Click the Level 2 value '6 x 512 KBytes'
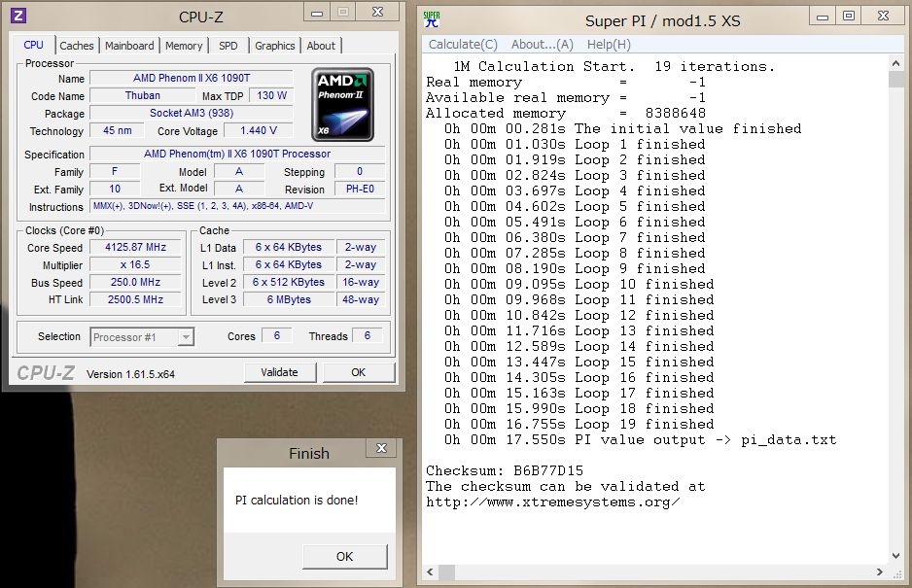The width and height of the screenshot is (912, 588). (x=289, y=282)
